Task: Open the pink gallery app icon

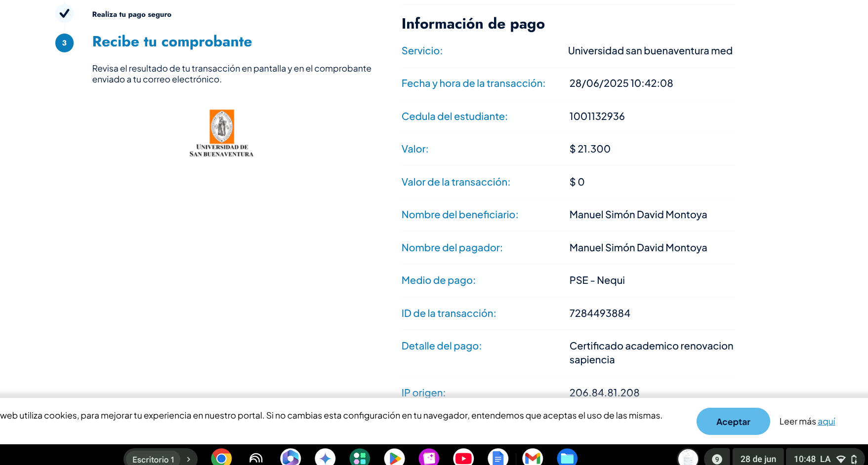Action: (429, 458)
